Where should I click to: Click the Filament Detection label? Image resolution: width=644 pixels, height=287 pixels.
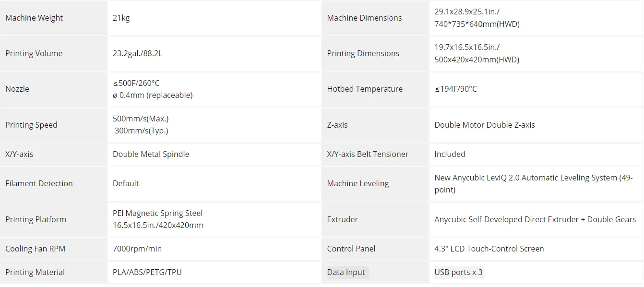[39, 184]
